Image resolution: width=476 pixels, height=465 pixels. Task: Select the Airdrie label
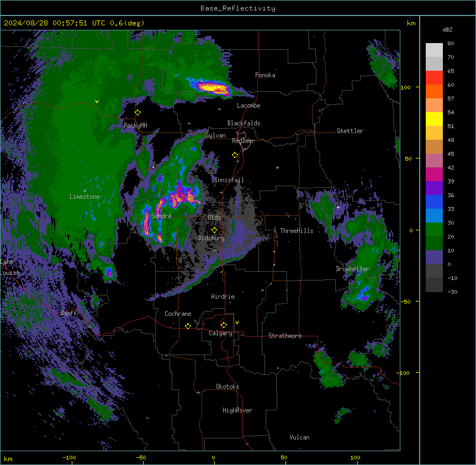[223, 297]
